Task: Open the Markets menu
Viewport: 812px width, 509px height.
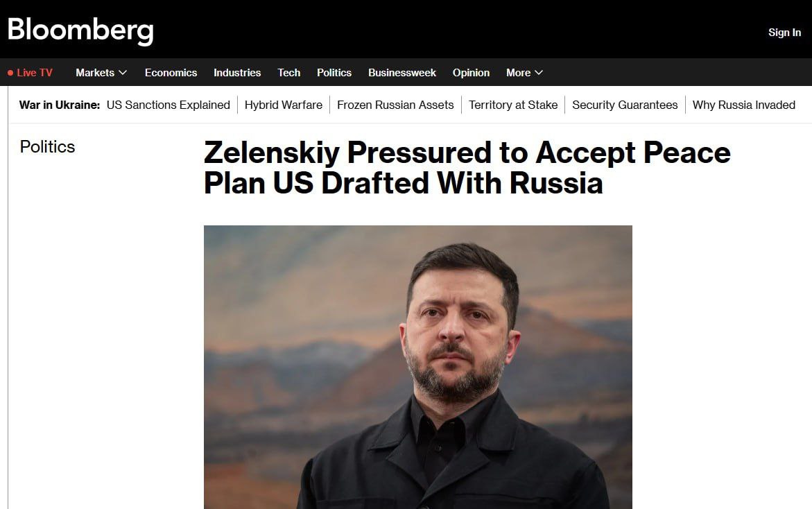Action: [95, 73]
